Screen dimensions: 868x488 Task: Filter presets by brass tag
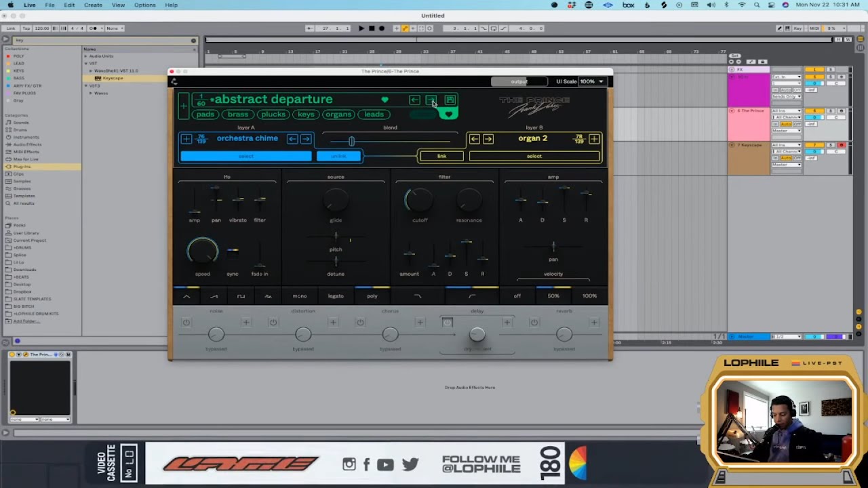[x=238, y=115]
